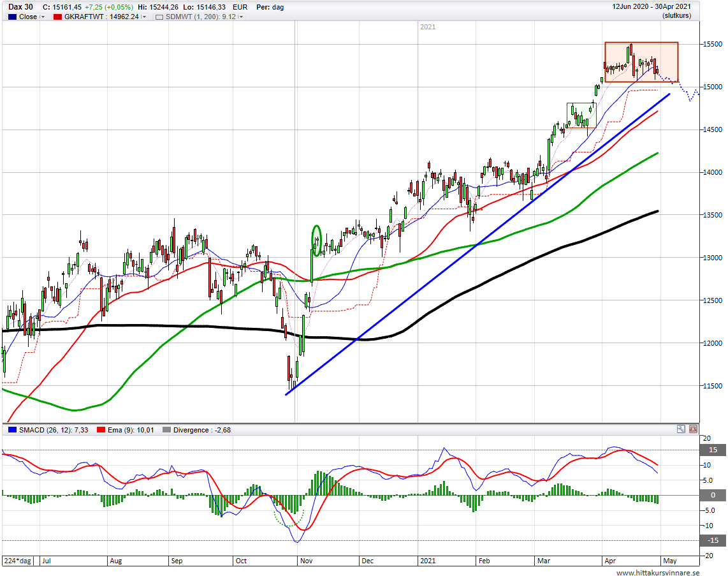
Task: Click the blue SMACD legend swatch
Action: tap(13, 430)
